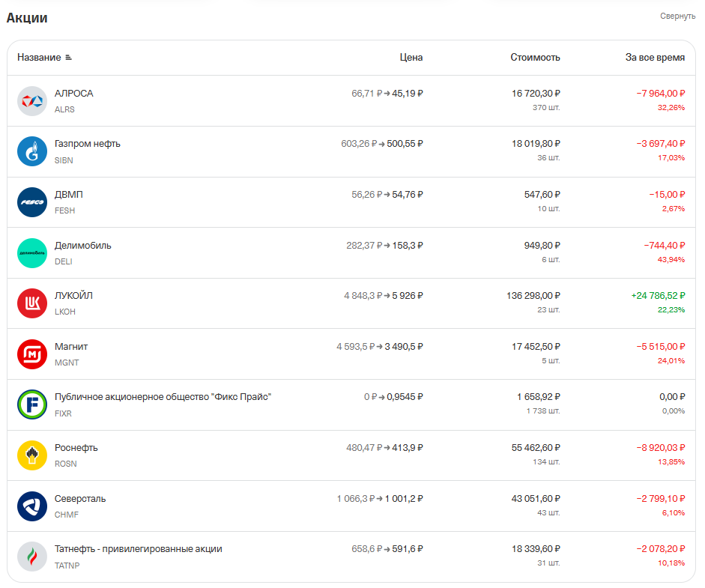The height and width of the screenshot is (588, 705).
Task: Open the Gazprom Neft logo icon
Action: click(x=32, y=151)
